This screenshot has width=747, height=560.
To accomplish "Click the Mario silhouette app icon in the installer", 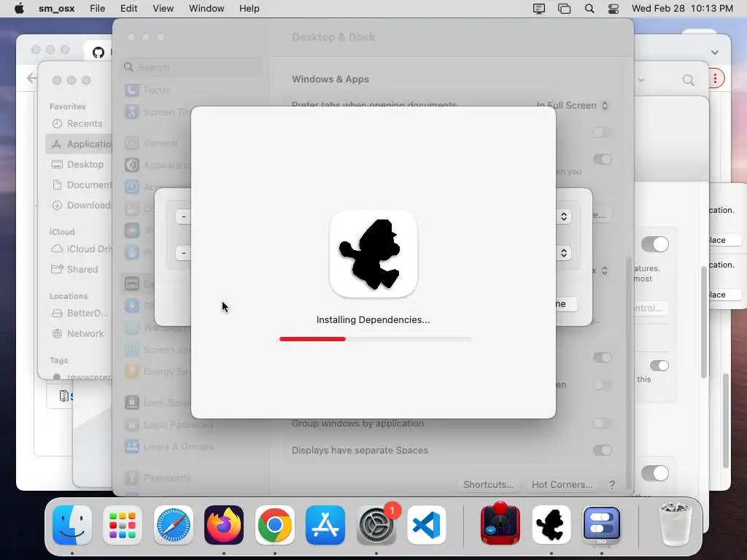I will coord(373,254).
